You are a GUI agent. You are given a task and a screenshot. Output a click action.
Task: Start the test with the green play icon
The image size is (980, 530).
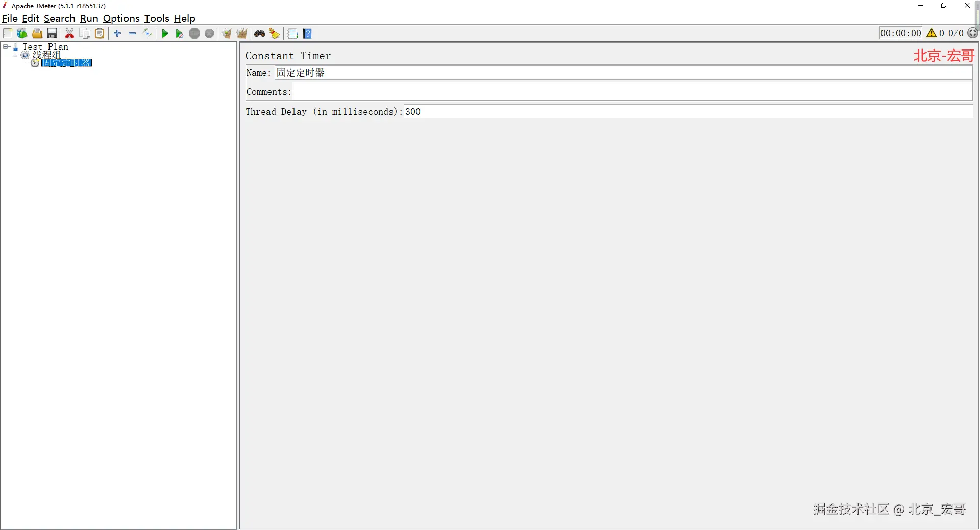coord(165,34)
